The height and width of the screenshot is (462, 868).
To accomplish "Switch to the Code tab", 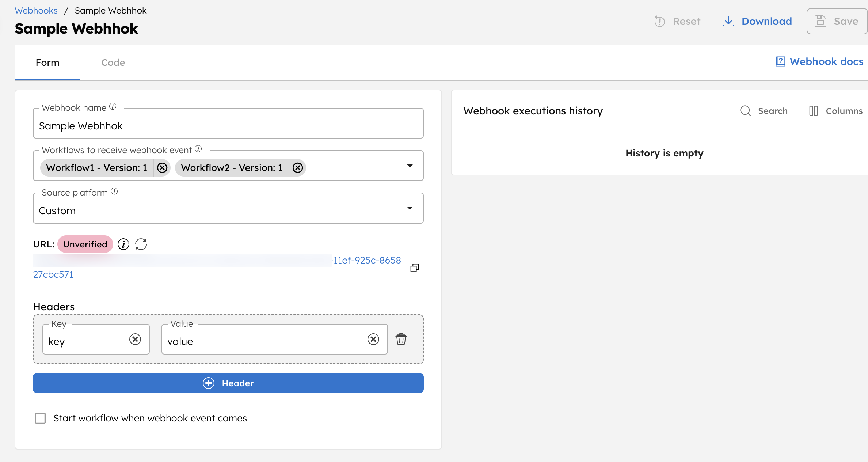I will tap(113, 63).
